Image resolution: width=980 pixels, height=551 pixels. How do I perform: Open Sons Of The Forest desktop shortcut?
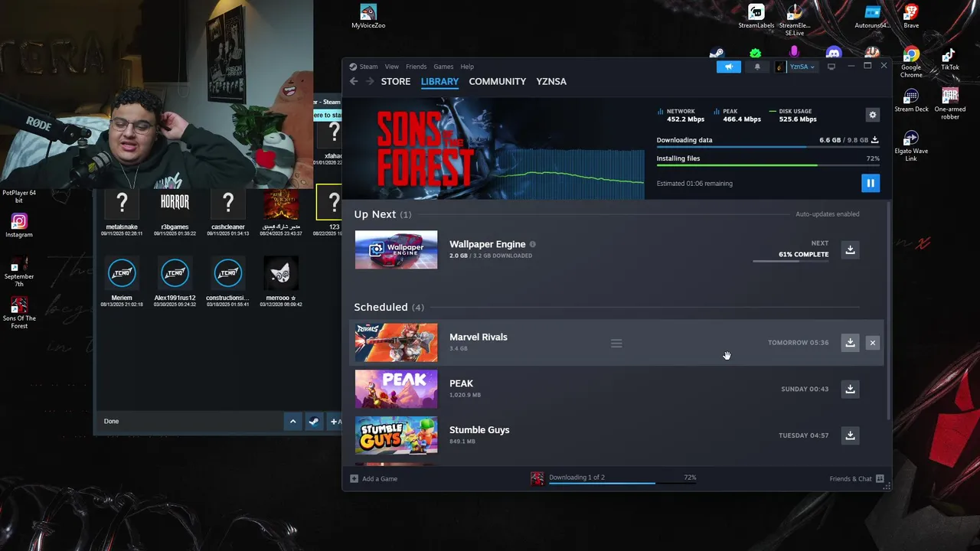19,314
